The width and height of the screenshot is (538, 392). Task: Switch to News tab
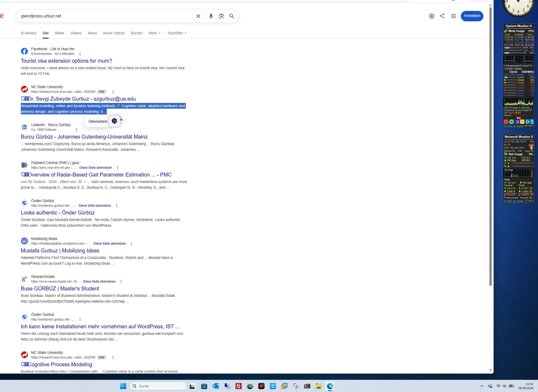point(92,33)
